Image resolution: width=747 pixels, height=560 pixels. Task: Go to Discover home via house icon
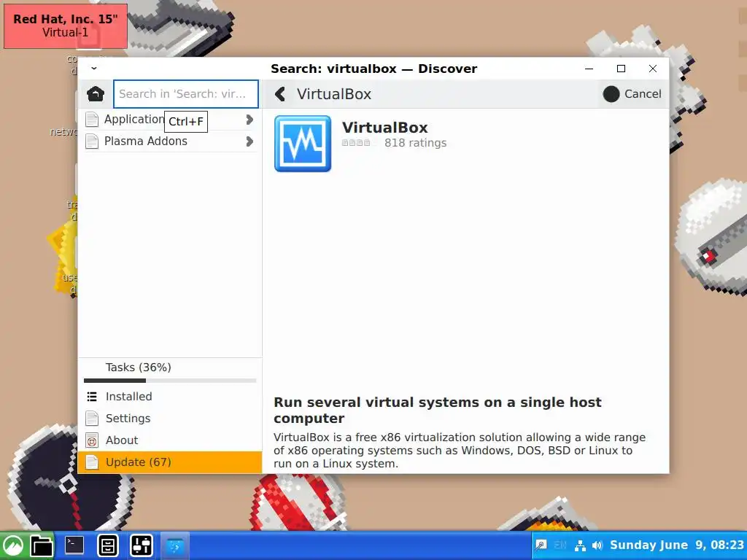pyautogui.click(x=96, y=94)
